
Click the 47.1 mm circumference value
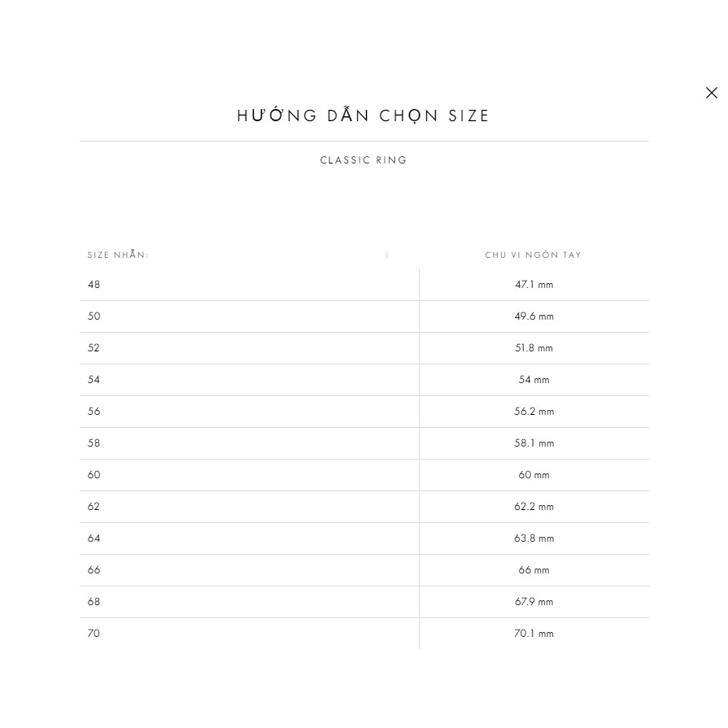click(x=534, y=285)
